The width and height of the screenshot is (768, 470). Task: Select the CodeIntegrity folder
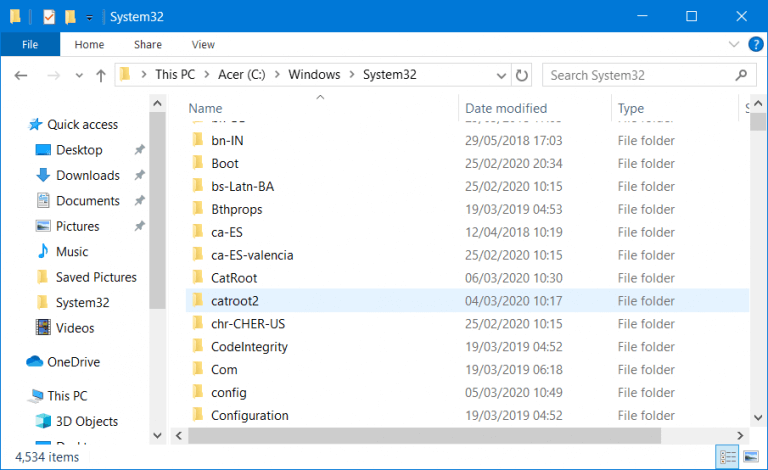[249, 347]
